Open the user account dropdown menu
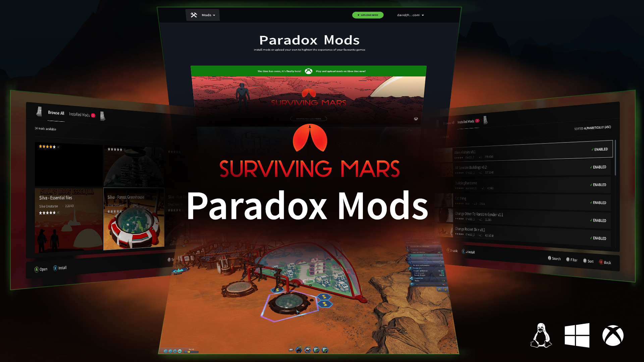 pos(408,15)
